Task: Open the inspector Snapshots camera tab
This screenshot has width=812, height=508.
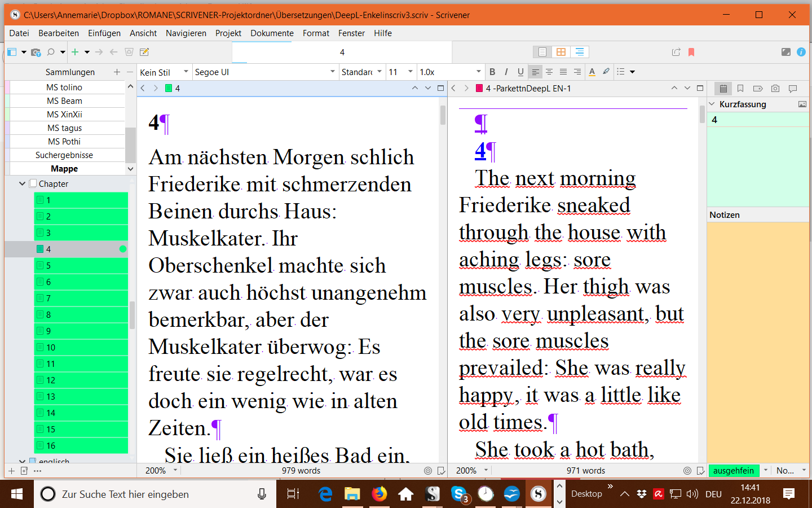Action: [x=775, y=89]
